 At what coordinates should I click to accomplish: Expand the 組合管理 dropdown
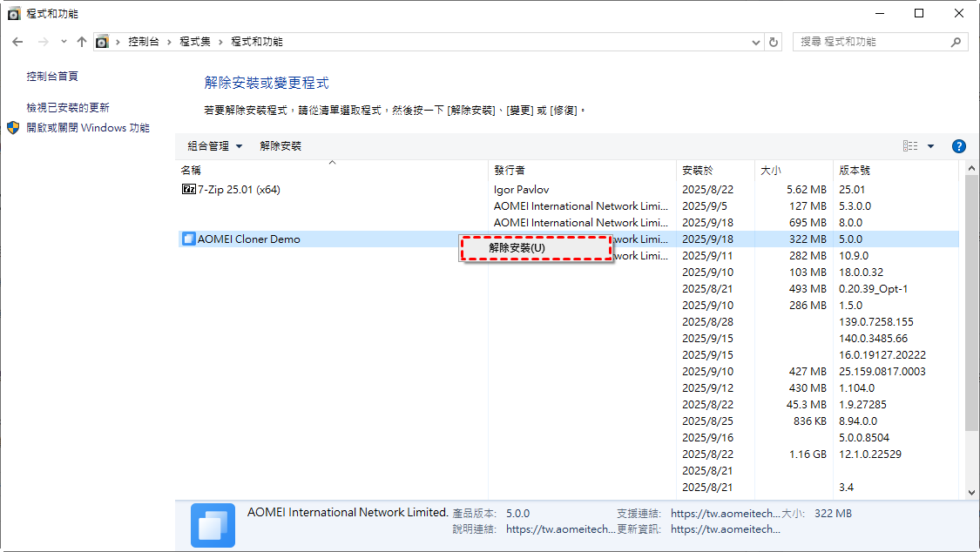tap(214, 146)
